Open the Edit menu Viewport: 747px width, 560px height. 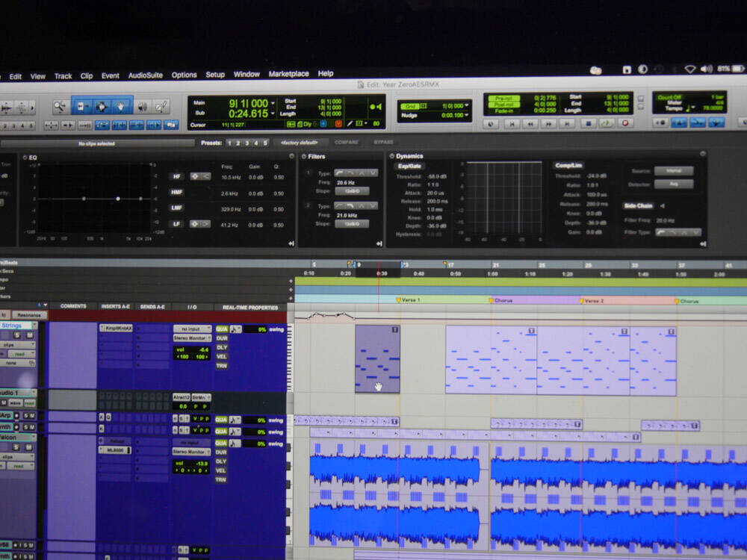point(15,76)
